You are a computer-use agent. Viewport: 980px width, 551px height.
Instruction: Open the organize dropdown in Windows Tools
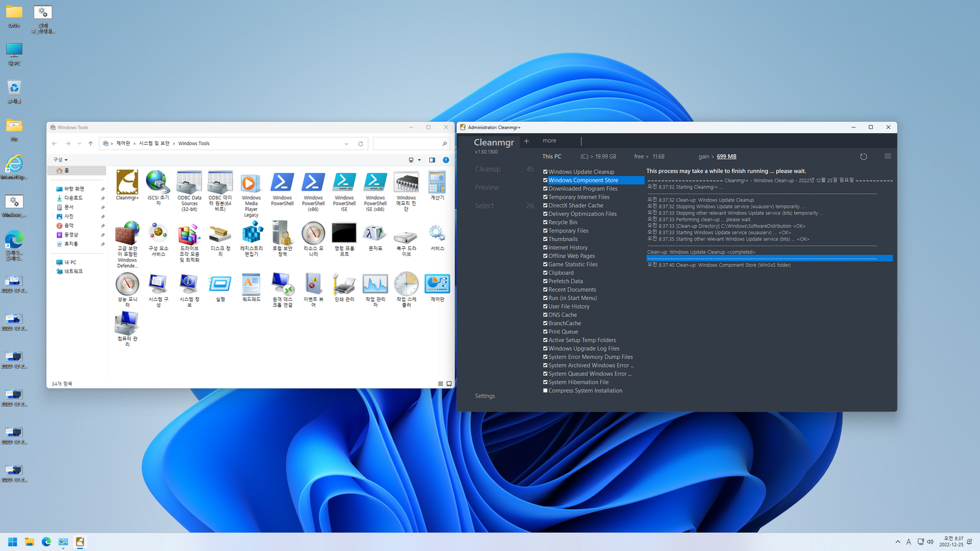point(60,160)
